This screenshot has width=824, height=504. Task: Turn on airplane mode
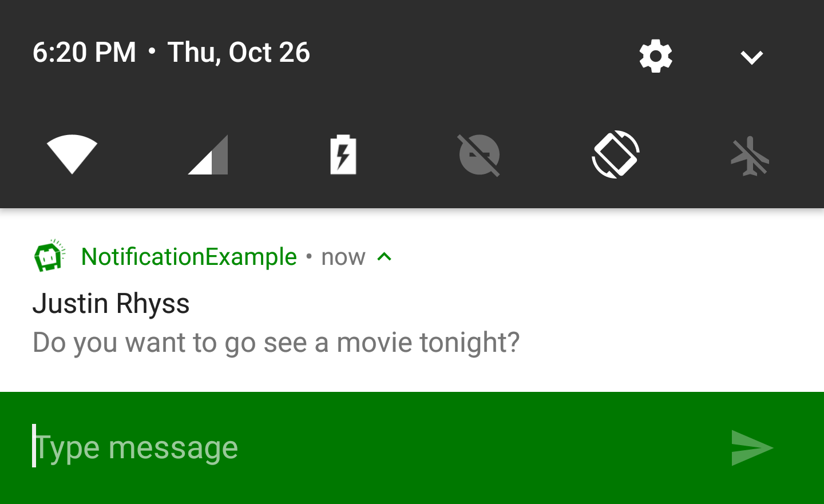pyautogui.click(x=750, y=156)
